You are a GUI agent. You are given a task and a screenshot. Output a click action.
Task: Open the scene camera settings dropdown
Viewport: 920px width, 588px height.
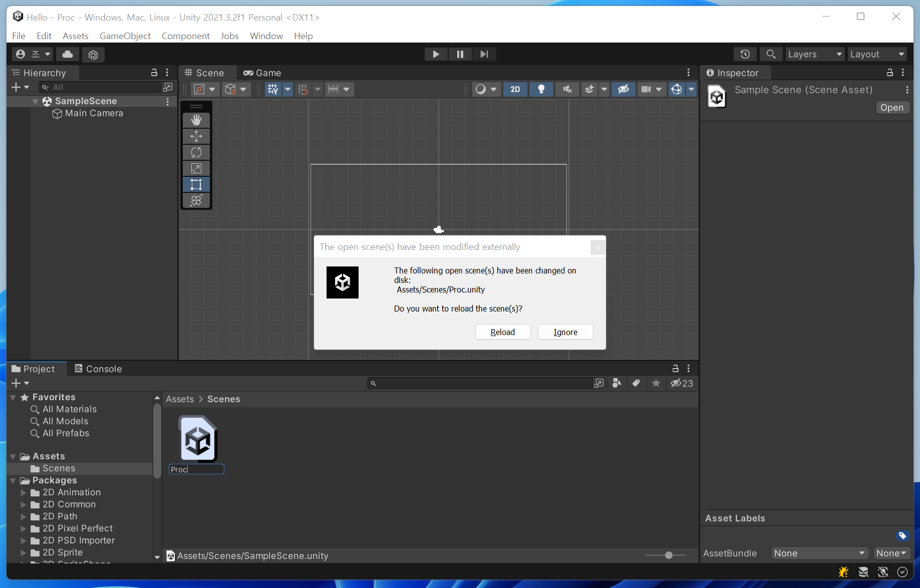(x=652, y=89)
